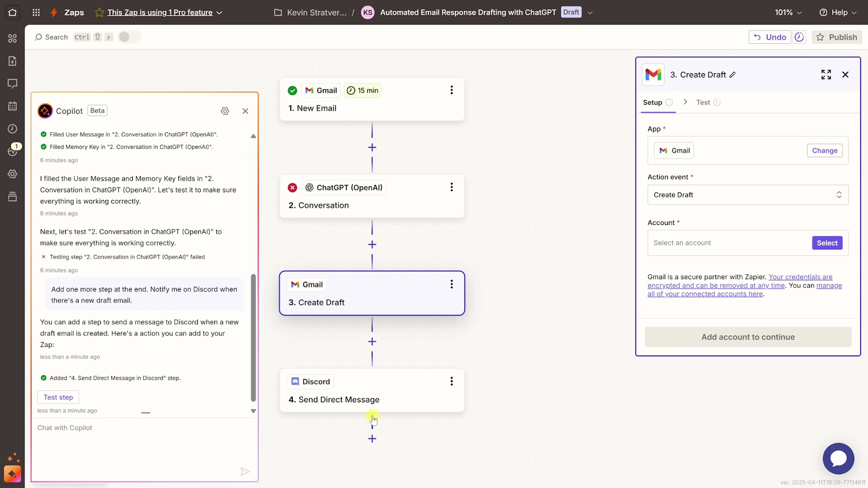Open options menu for New Email step
Image resolution: width=868 pixels, height=488 pixels.
pos(451,90)
